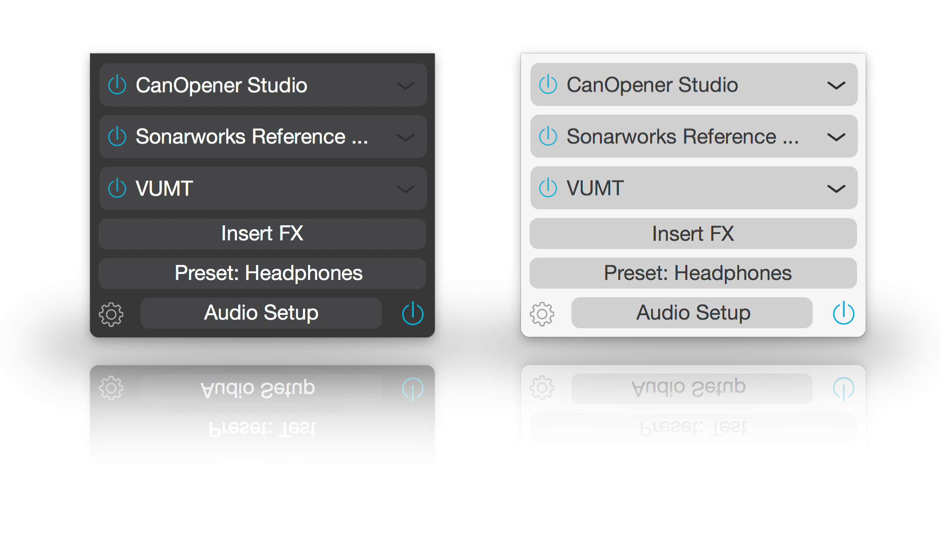948x560 pixels.
Task: Bypass Sonarworks Reference plugin in dark panel
Action: tap(117, 137)
